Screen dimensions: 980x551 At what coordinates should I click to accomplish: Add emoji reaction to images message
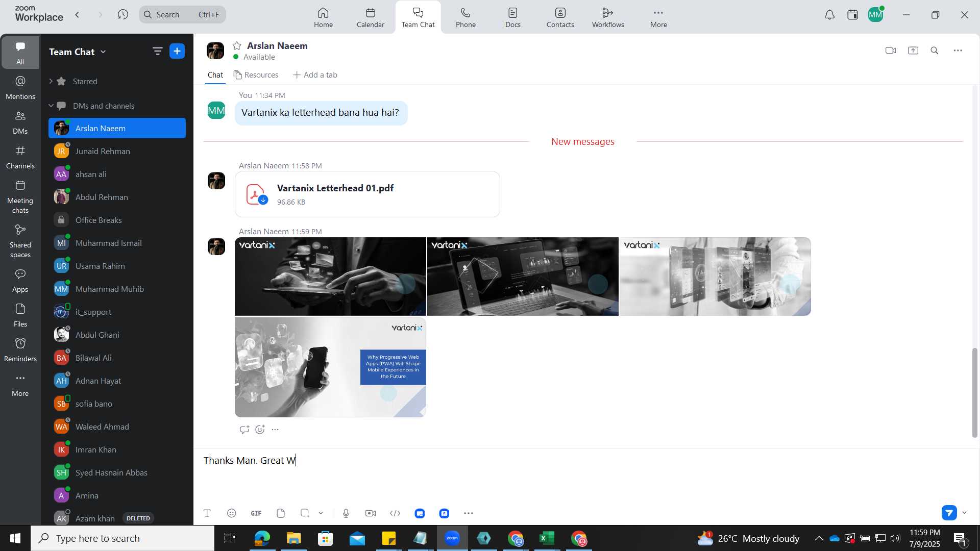point(260,430)
